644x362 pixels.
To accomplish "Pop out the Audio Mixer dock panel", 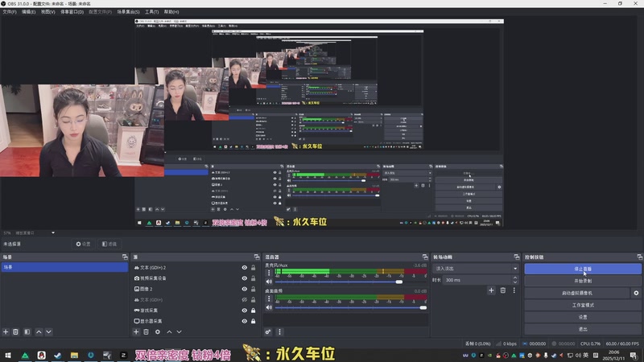I will pyautogui.click(x=425, y=257).
